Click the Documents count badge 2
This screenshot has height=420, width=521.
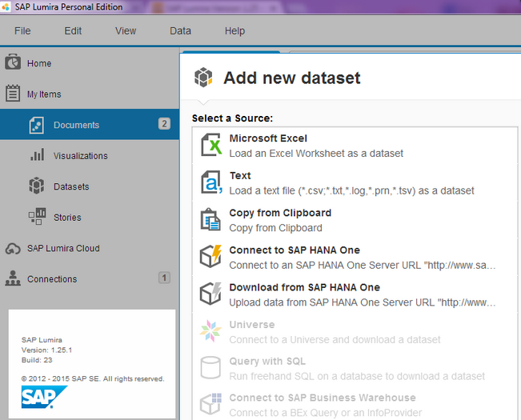pyautogui.click(x=164, y=123)
